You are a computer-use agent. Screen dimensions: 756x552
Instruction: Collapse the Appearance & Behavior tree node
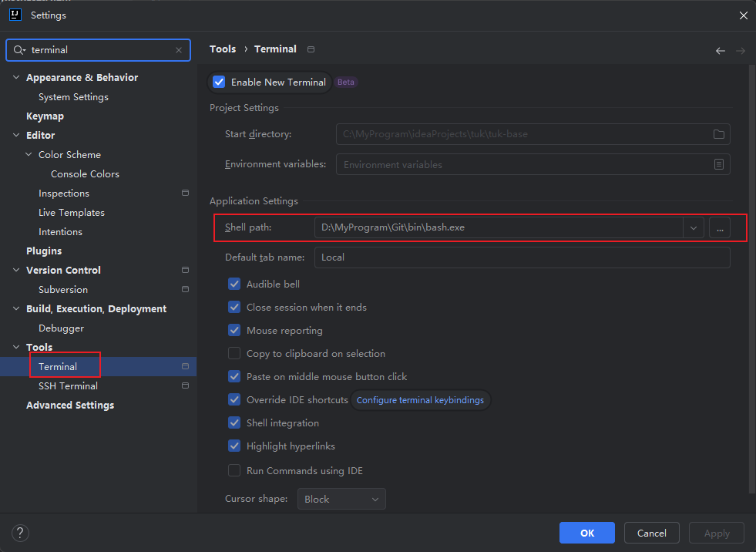(17, 78)
